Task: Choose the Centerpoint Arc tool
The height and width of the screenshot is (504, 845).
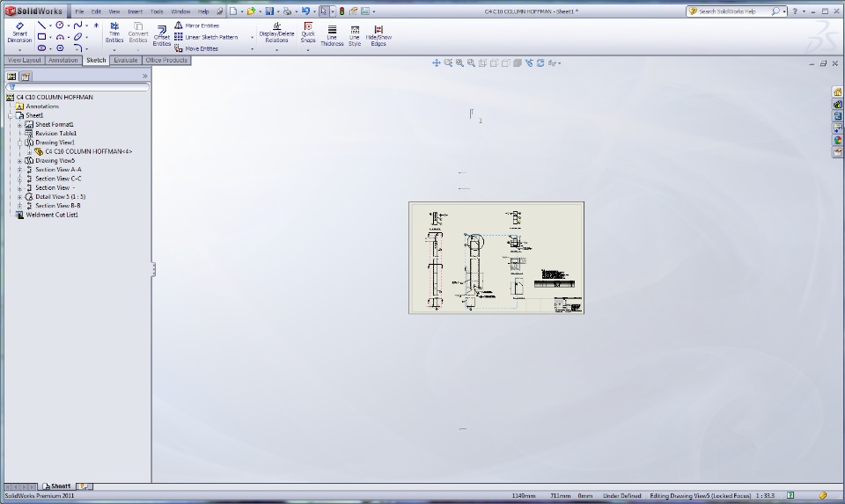Action: pyautogui.click(x=60, y=37)
